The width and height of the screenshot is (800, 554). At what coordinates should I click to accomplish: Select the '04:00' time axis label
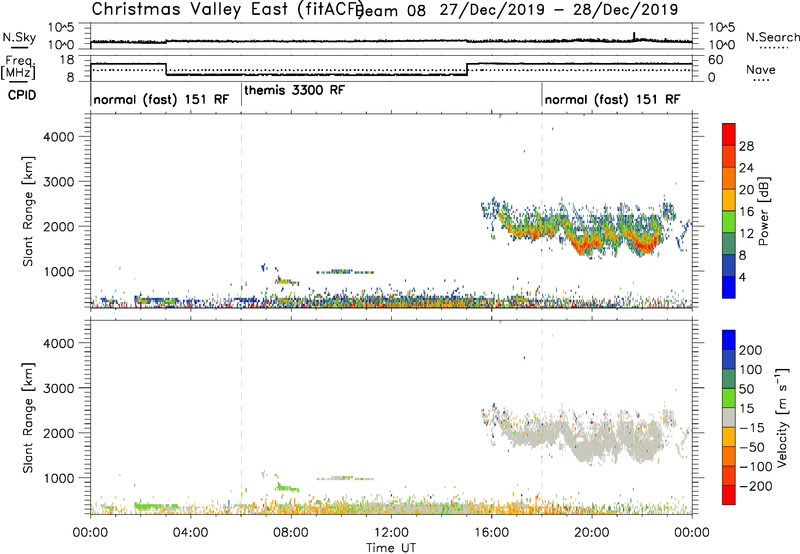coord(191,533)
